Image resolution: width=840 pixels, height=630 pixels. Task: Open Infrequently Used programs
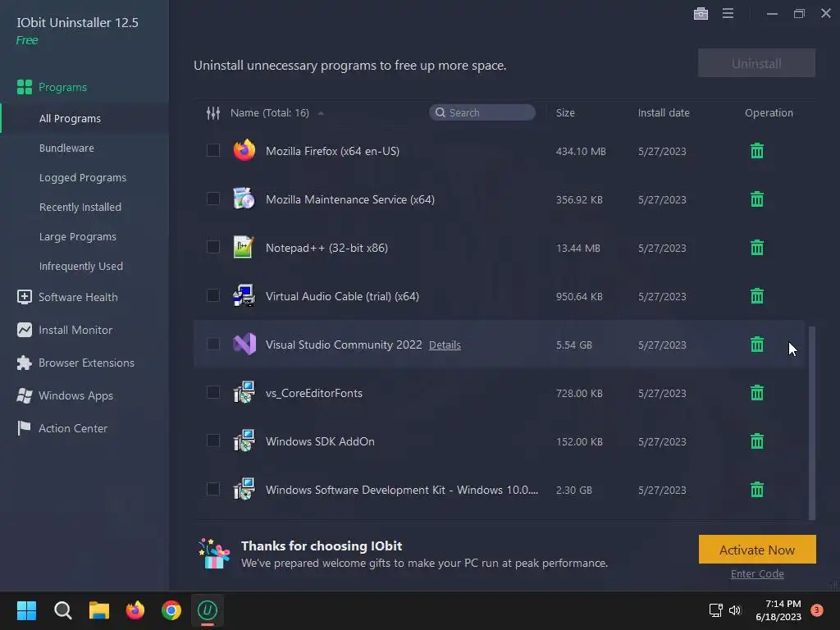pyautogui.click(x=81, y=267)
